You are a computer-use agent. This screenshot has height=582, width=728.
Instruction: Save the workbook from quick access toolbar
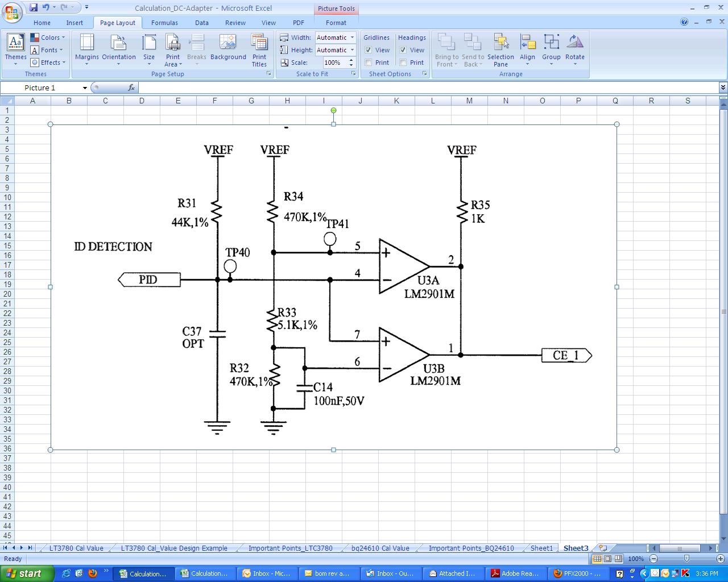click(x=34, y=7)
